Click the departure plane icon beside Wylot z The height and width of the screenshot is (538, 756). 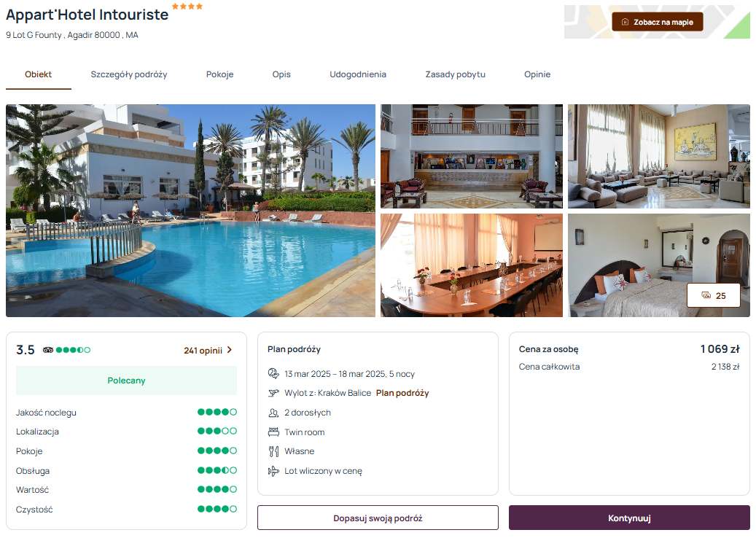[273, 393]
